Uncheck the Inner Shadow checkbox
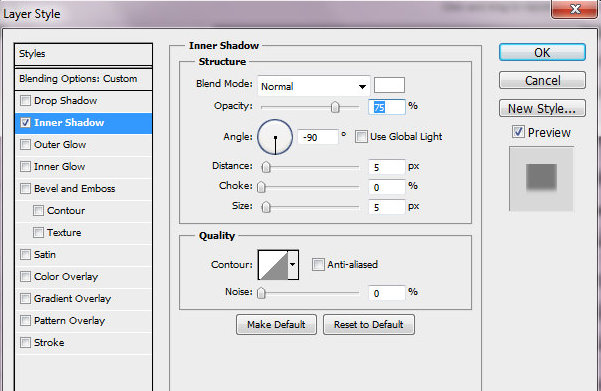 coord(25,123)
